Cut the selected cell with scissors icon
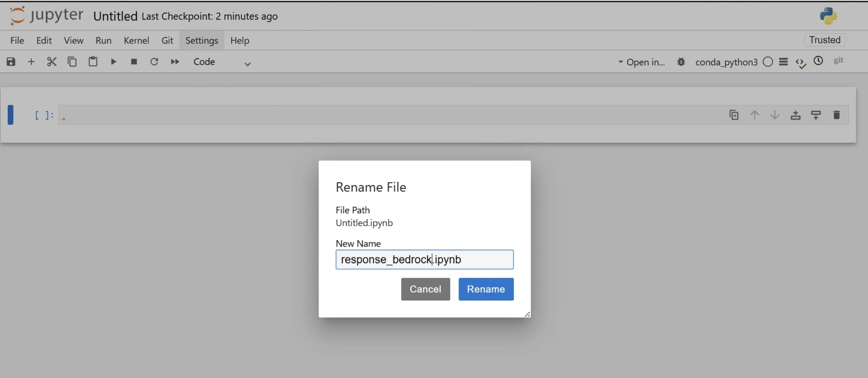The width and height of the screenshot is (868, 378). [x=52, y=61]
